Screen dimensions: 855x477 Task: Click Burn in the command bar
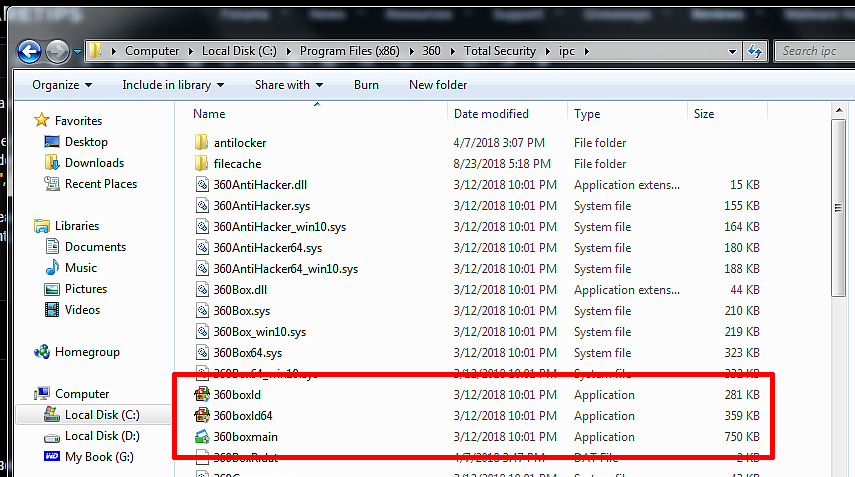coord(366,85)
